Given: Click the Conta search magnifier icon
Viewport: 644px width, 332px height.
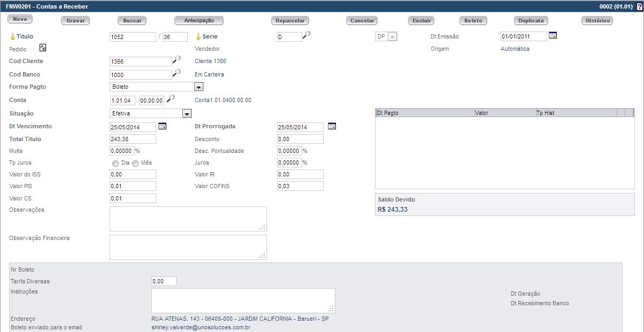Looking at the screenshot, I should [171, 99].
